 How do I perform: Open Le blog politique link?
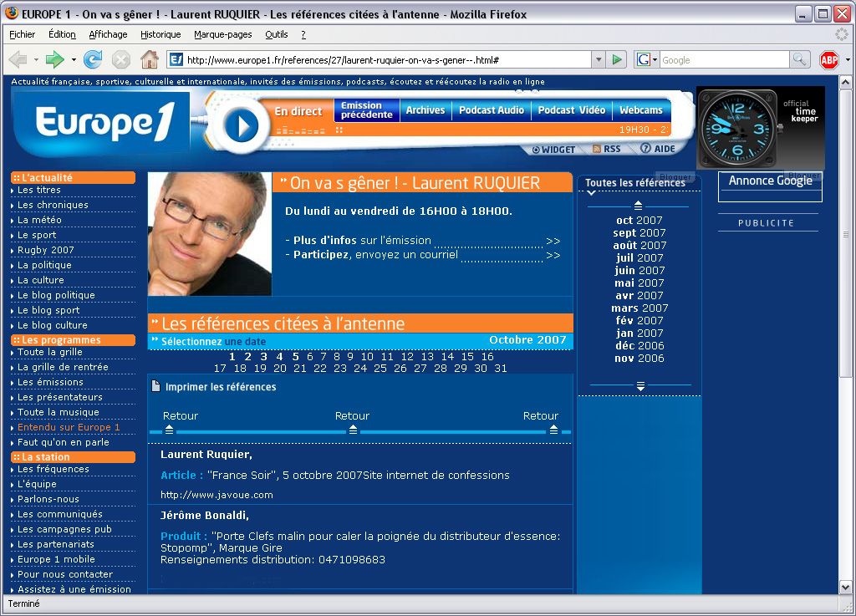[56, 295]
